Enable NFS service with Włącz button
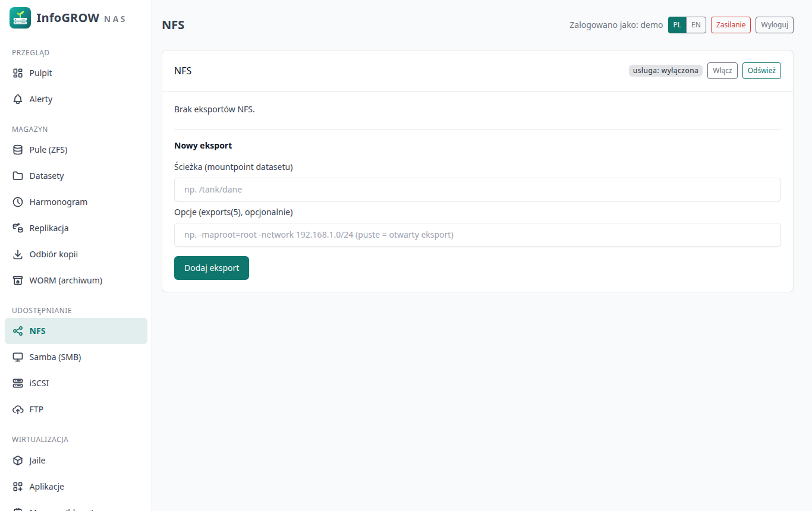Screen dimensions: 812x511 click(x=722, y=71)
